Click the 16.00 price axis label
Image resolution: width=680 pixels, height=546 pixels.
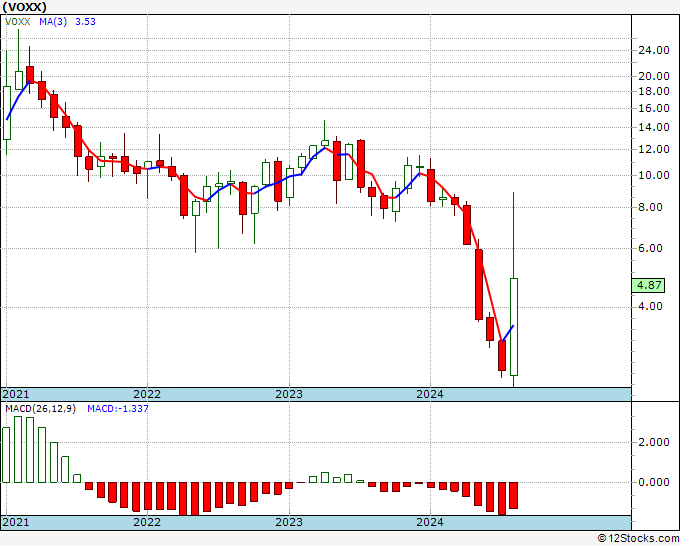[654, 108]
